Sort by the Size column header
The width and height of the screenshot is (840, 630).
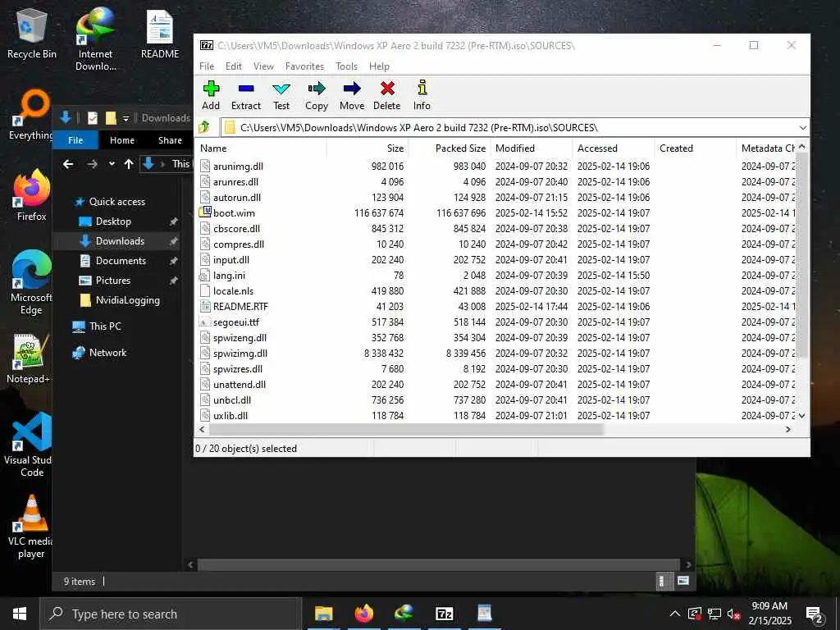point(367,148)
